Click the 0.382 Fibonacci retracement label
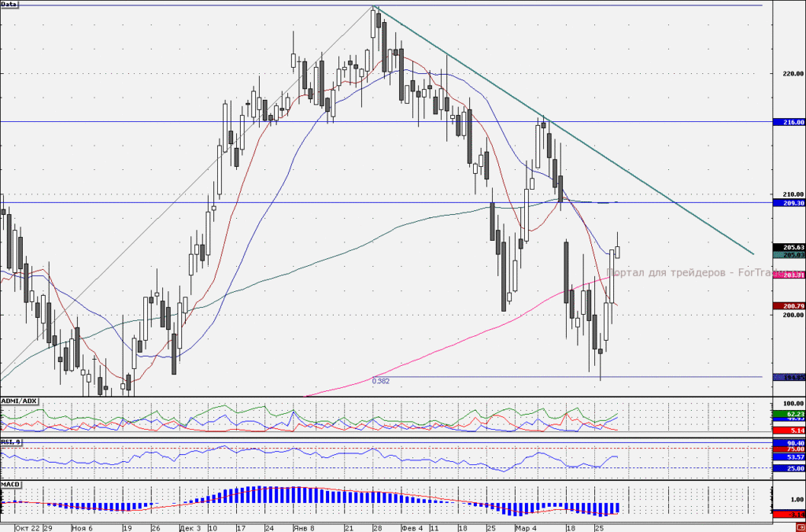Screen dimensions: 806x532 point(380,382)
